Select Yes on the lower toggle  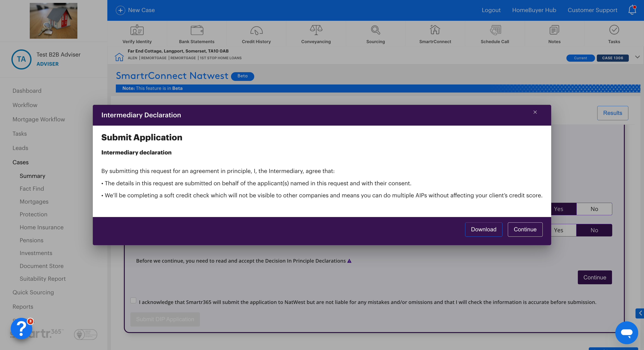[x=563, y=230]
